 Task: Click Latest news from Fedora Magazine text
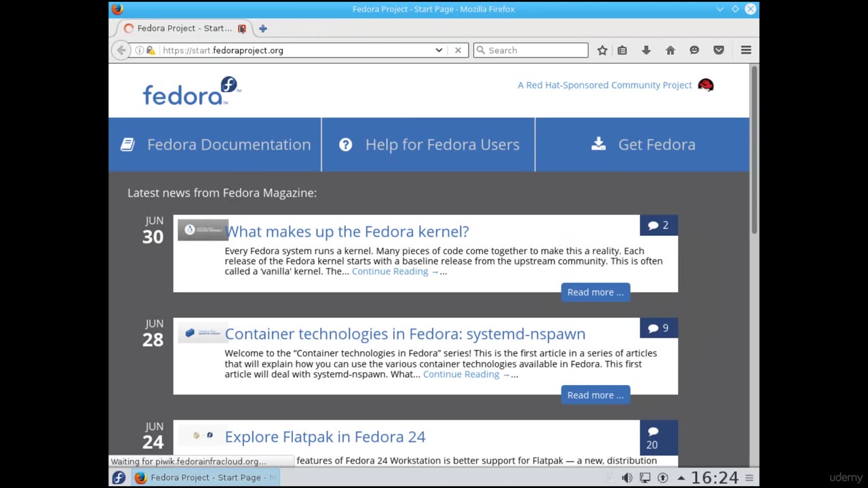(x=222, y=192)
